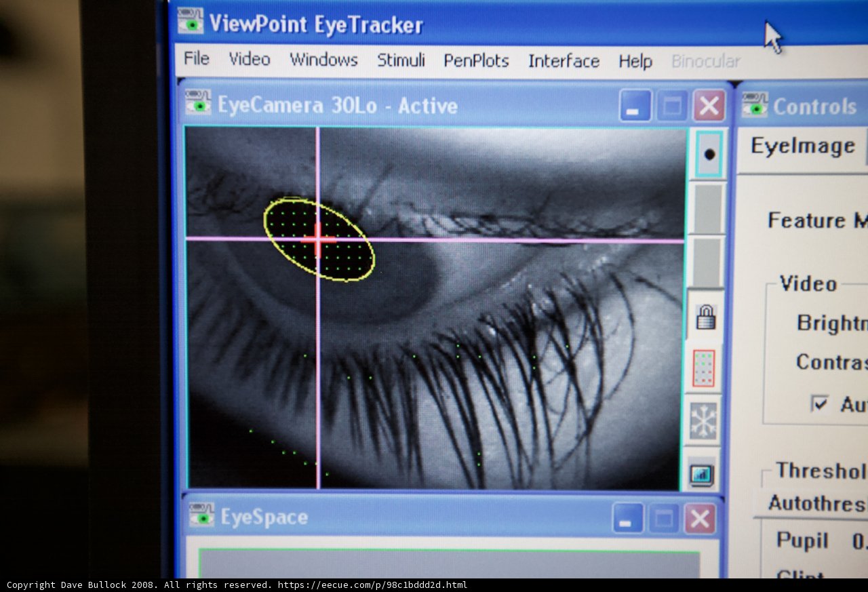Minimize the EyeCamera 30Lo window
This screenshot has height=592, width=868.
[635, 106]
